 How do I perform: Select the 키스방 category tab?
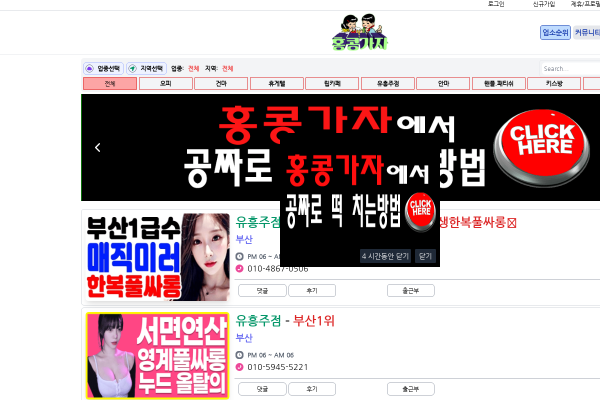pyautogui.click(x=554, y=83)
